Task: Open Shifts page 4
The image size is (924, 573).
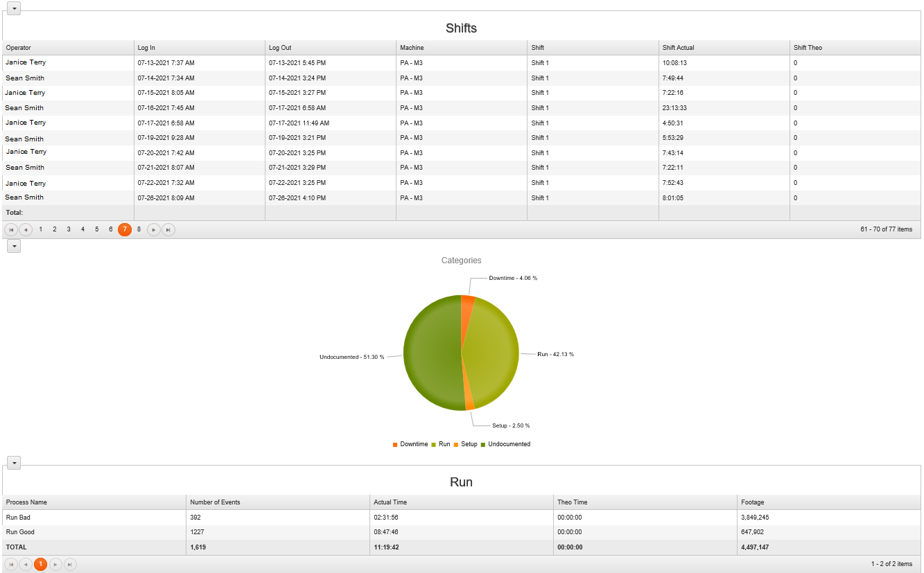Action: point(82,229)
